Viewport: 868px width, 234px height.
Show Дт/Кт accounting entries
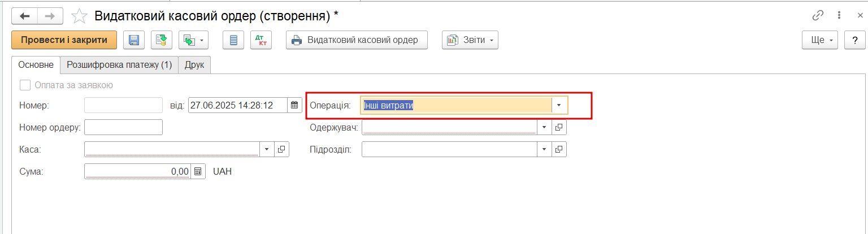[261, 40]
